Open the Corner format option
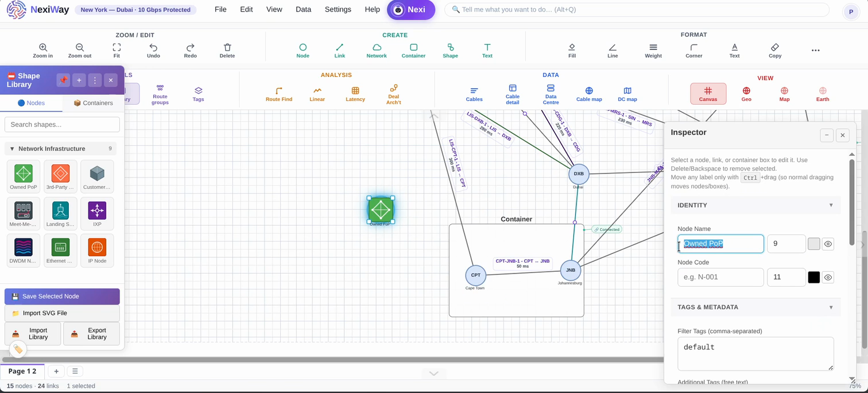Screen dimensions: 868x393 click(x=694, y=51)
